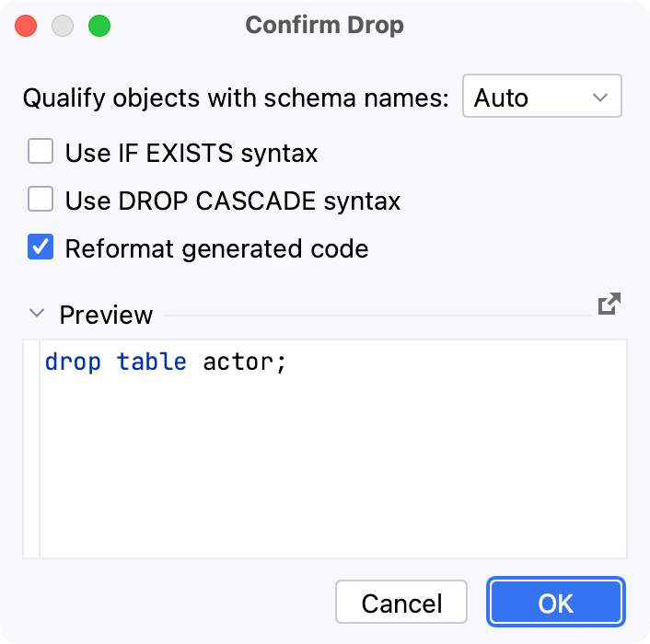Minimize the dialog with the yellow button
650x644 pixels.
(63, 26)
